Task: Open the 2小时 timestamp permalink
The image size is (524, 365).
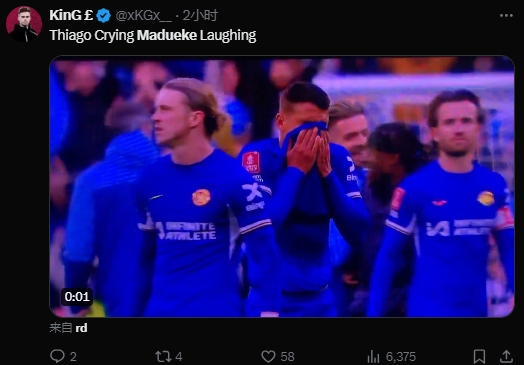Action: tap(200, 16)
